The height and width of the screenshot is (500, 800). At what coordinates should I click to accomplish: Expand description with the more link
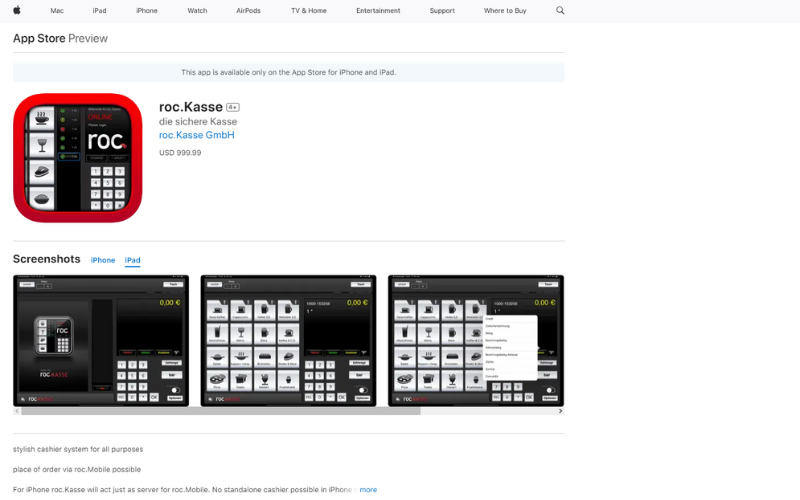368,490
